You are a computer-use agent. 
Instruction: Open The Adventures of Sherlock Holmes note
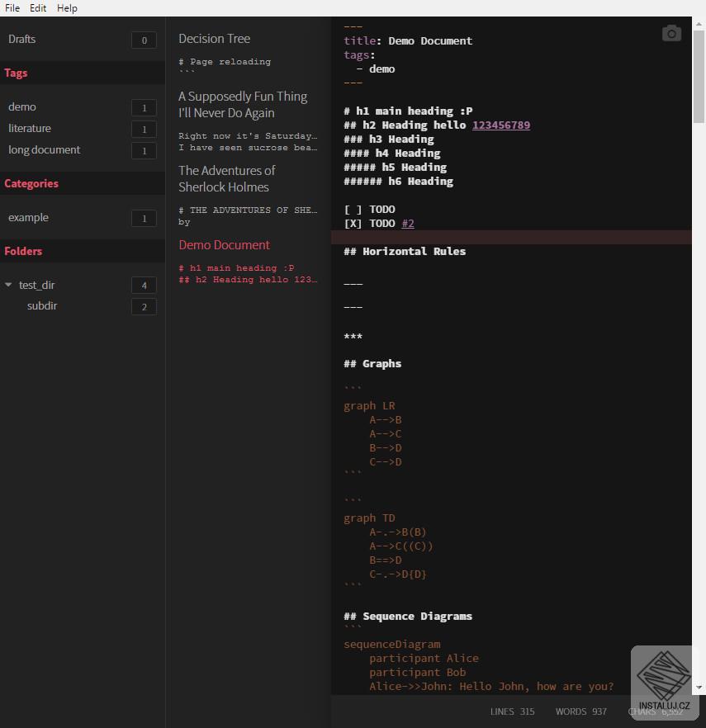[x=227, y=179]
